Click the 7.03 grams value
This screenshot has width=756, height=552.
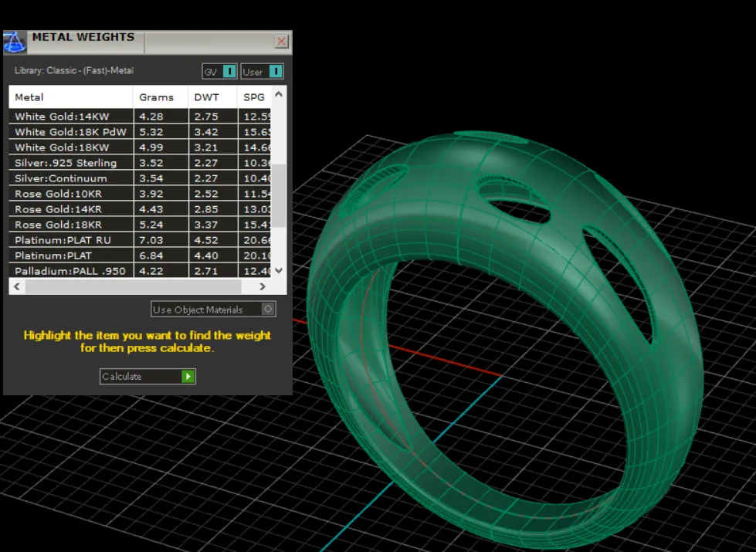[151, 240]
